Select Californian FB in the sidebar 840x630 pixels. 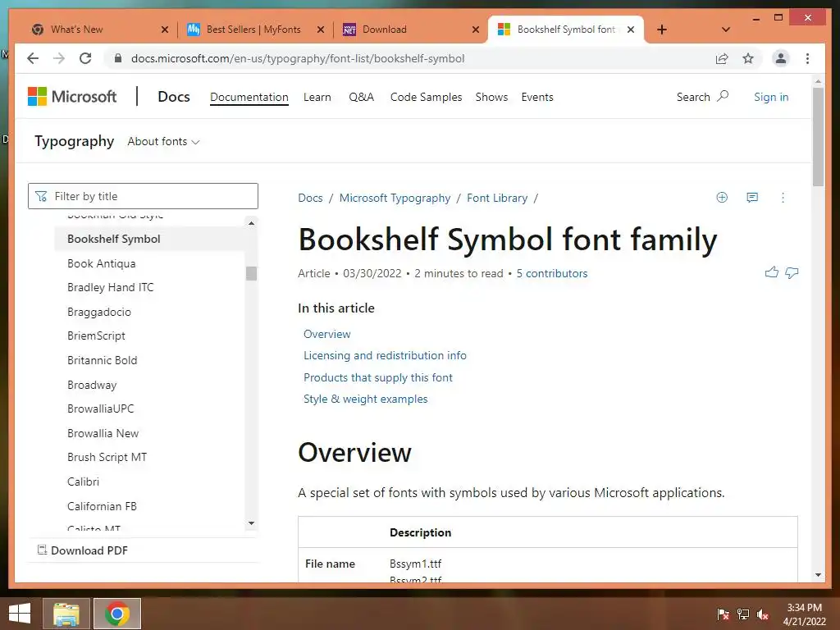point(102,506)
